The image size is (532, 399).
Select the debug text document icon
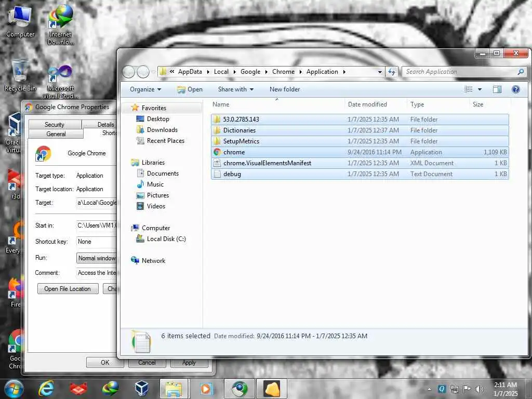pyautogui.click(x=217, y=174)
